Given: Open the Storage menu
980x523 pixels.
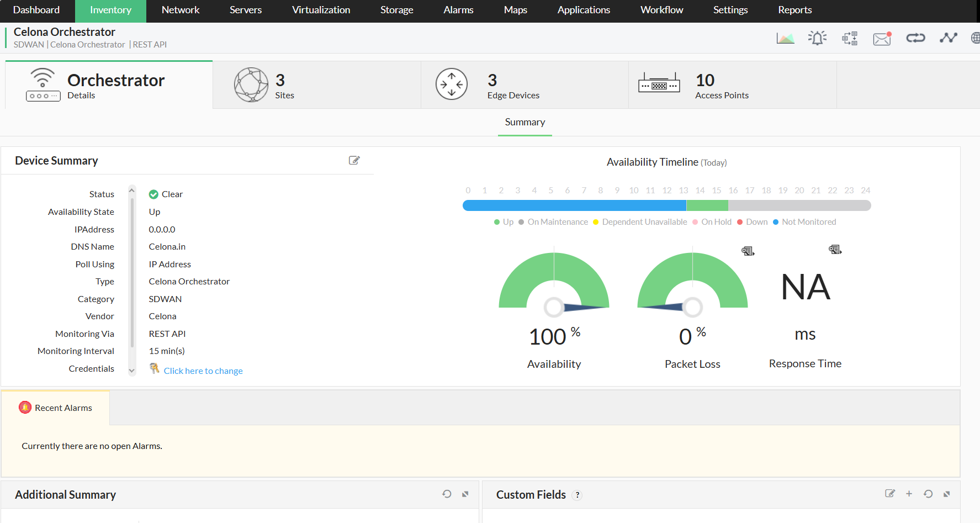Looking at the screenshot, I should click(396, 10).
